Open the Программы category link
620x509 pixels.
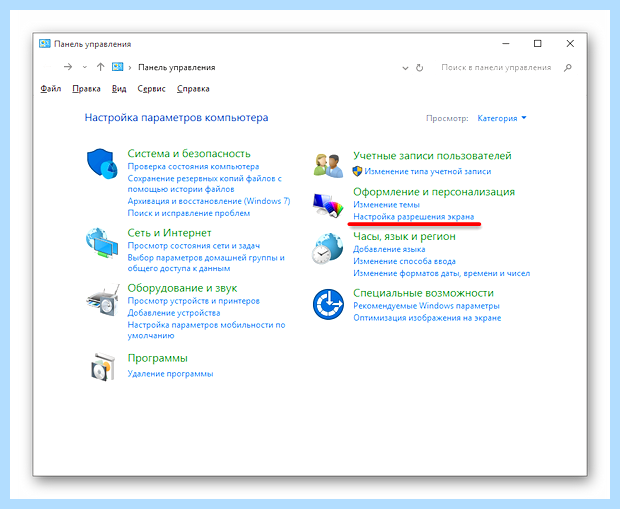(x=157, y=358)
